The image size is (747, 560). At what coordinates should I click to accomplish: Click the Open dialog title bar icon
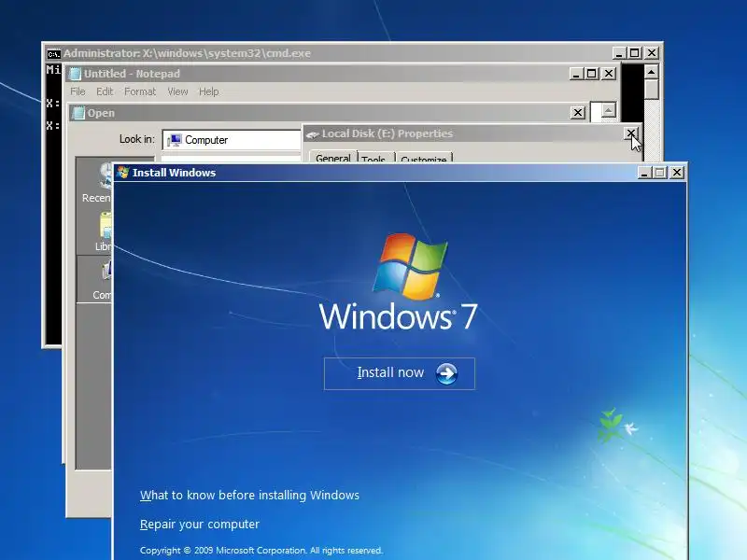[78, 113]
